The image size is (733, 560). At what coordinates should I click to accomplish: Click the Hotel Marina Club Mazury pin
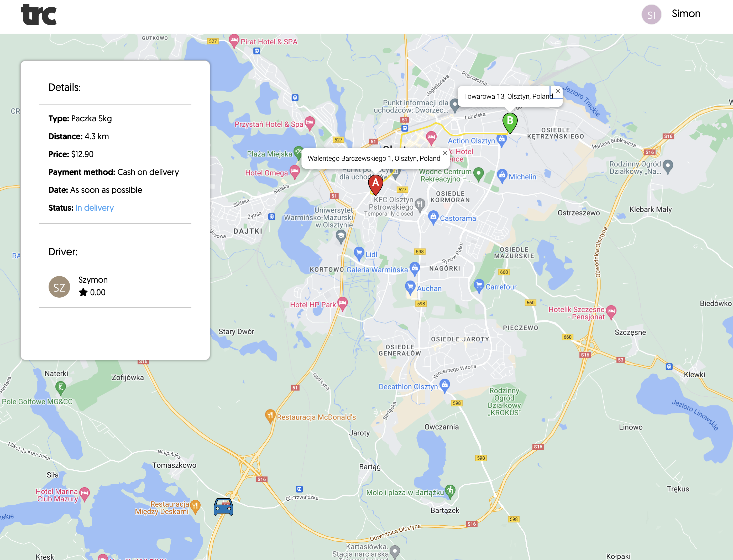click(x=85, y=493)
